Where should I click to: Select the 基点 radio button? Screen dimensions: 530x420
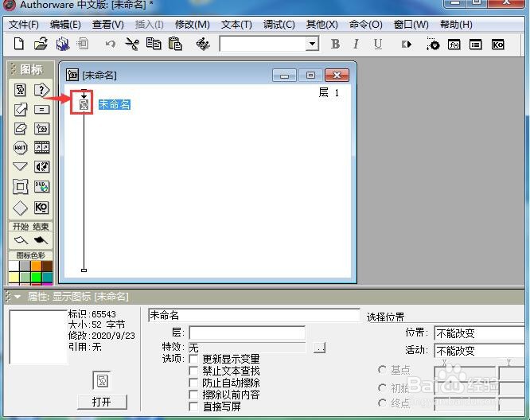[382, 370]
